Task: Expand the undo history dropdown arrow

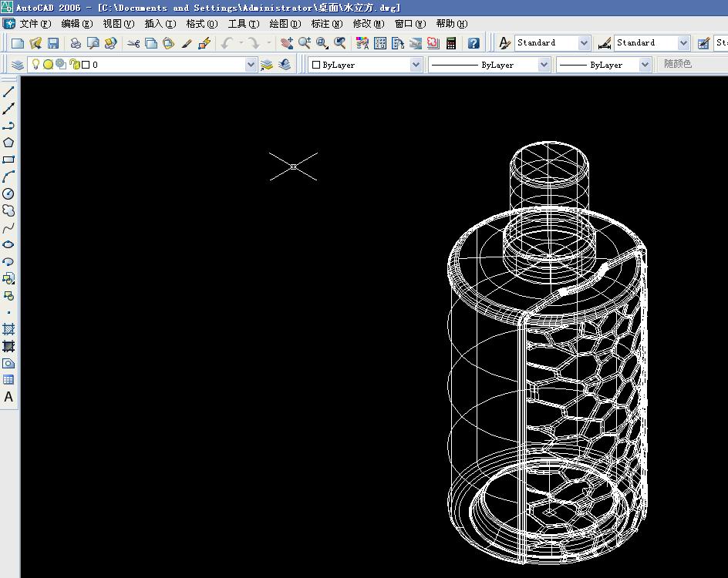Action: 241,43
